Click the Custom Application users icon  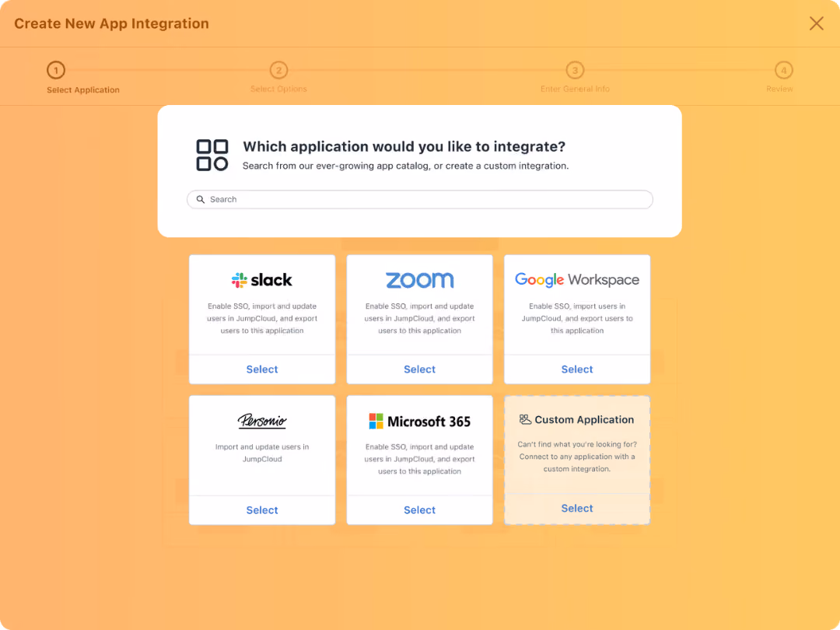(x=525, y=419)
